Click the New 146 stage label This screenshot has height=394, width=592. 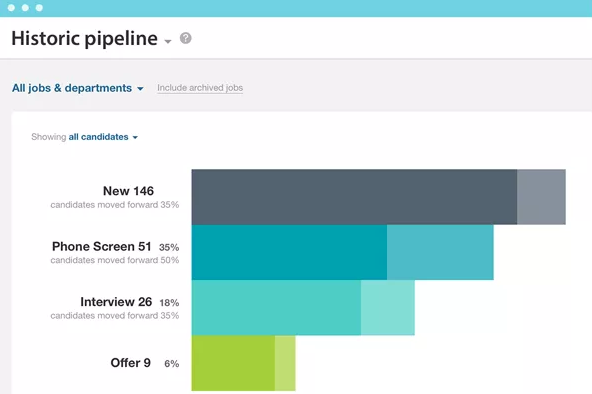pos(128,191)
